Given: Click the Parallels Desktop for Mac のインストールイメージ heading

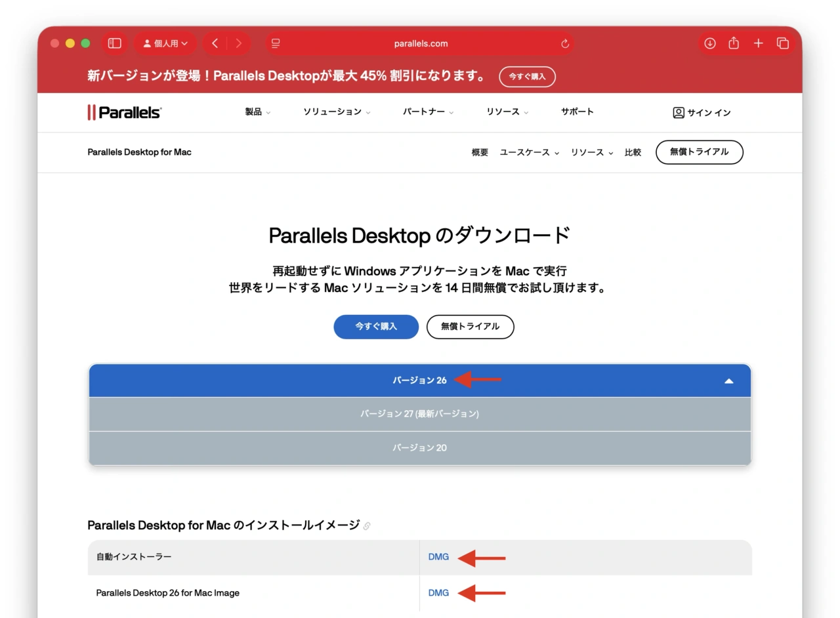Looking at the screenshot, I should (x=224, y=525).
